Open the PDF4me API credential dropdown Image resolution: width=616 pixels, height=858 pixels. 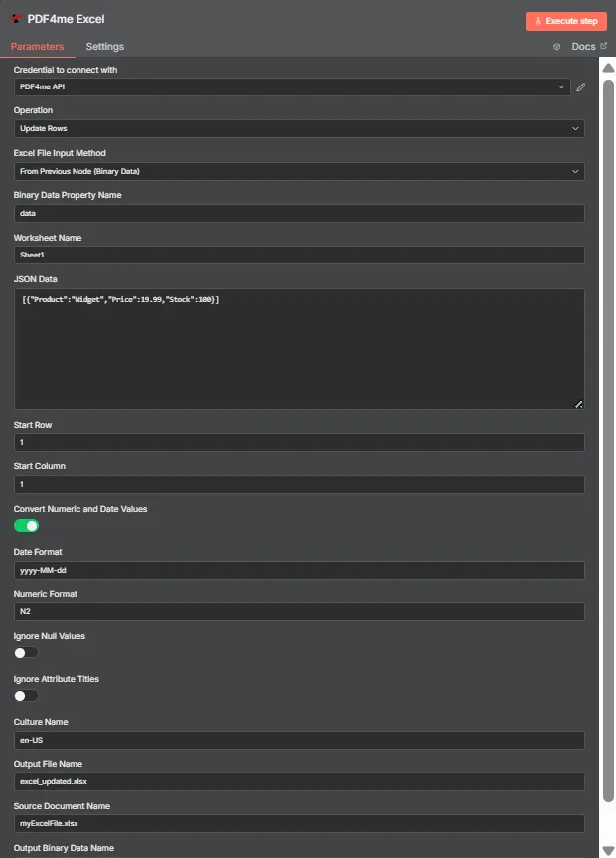click(x=292, y=87)
